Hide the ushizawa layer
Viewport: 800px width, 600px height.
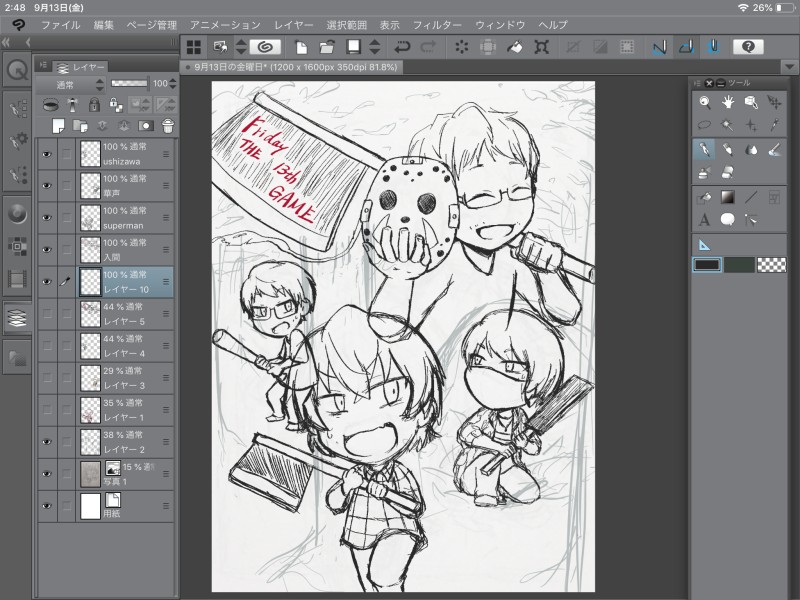[47, 154]
